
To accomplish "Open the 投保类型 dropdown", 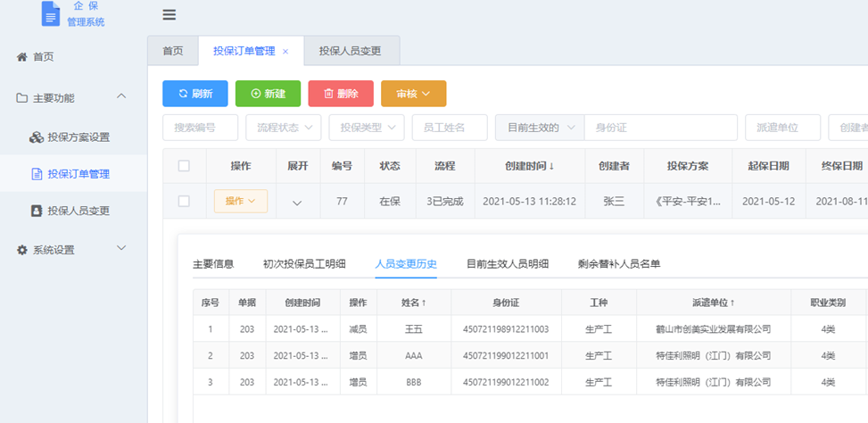I will point(367,128).
